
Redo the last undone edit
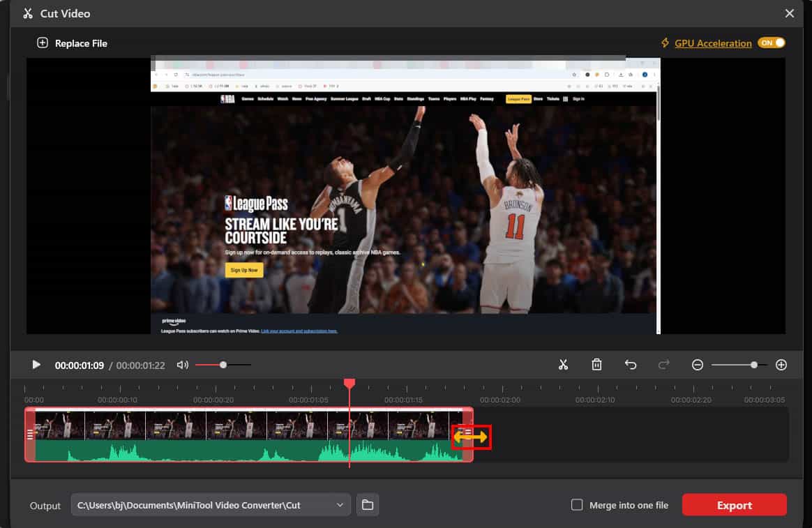pos(663,365)
